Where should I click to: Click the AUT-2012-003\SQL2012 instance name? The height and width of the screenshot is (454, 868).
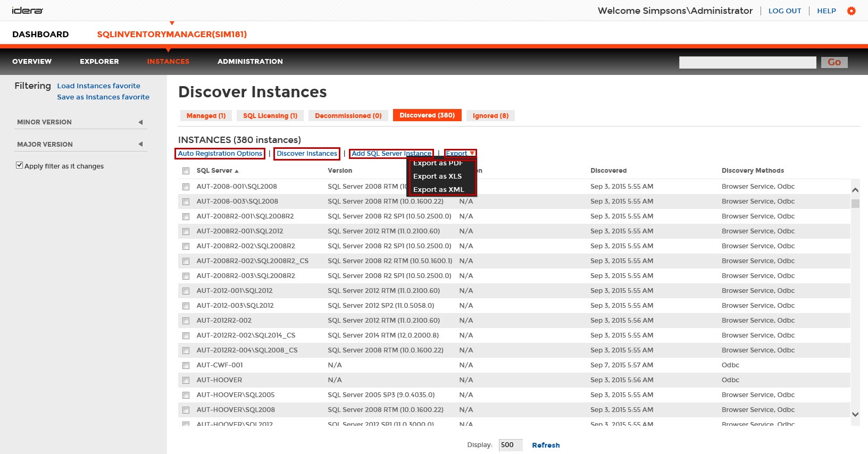click(x=235, y=306)
